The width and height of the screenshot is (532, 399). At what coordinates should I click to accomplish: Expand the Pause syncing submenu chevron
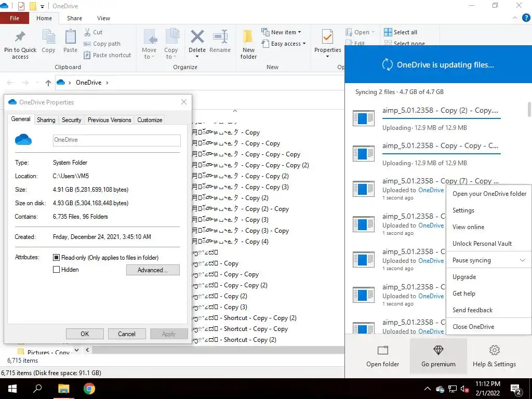pos(523,260)
